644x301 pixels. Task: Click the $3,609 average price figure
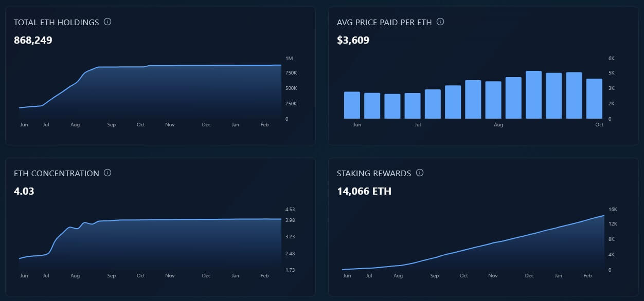click(x=353, y=40)
